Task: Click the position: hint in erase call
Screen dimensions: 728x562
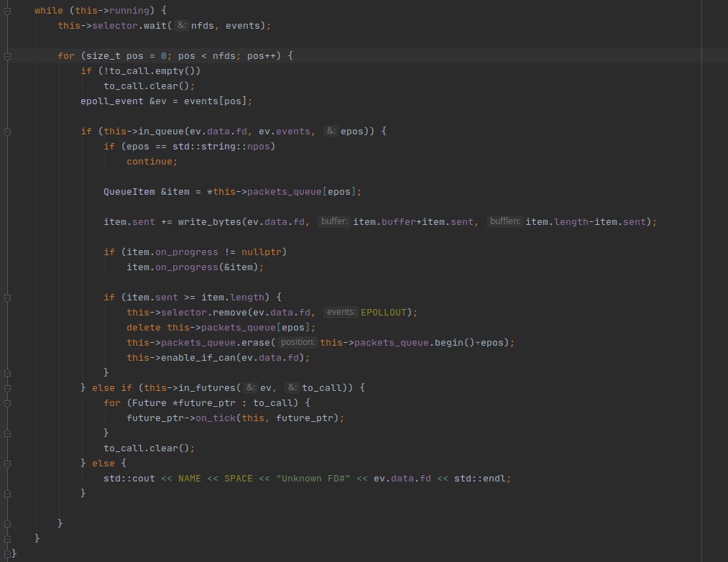Action: 297,342
